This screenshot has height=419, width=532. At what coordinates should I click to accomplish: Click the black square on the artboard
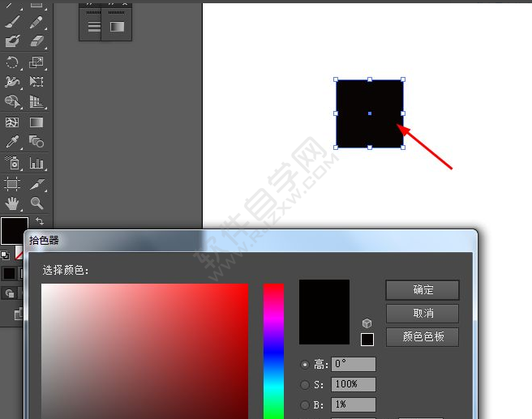370,113
